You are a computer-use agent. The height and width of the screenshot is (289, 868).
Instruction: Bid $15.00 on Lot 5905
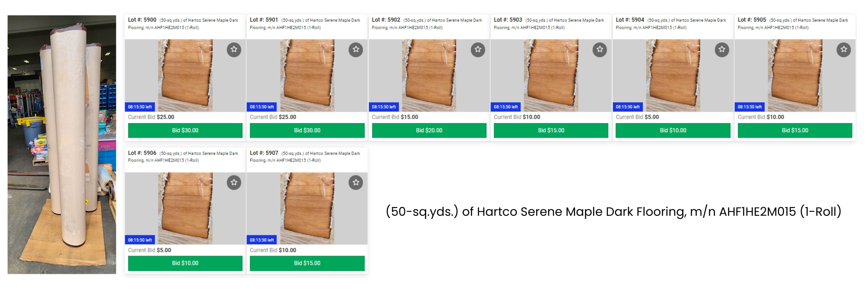[795, 130]
